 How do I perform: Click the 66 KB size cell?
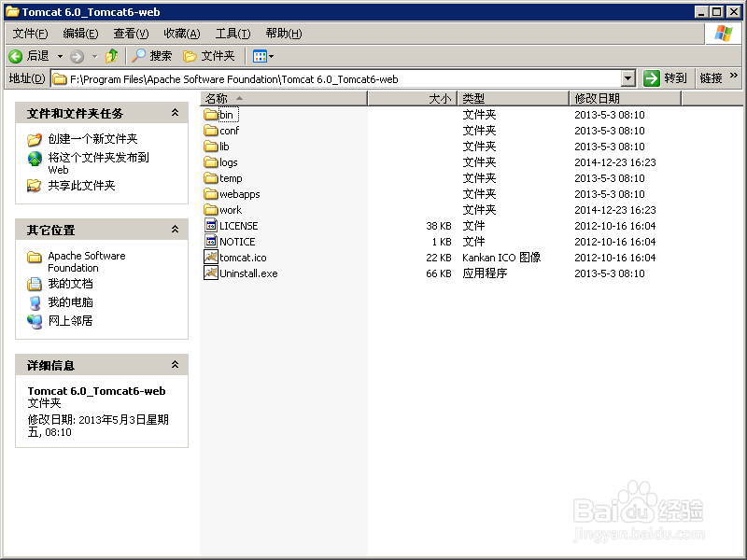coord(438,273)
